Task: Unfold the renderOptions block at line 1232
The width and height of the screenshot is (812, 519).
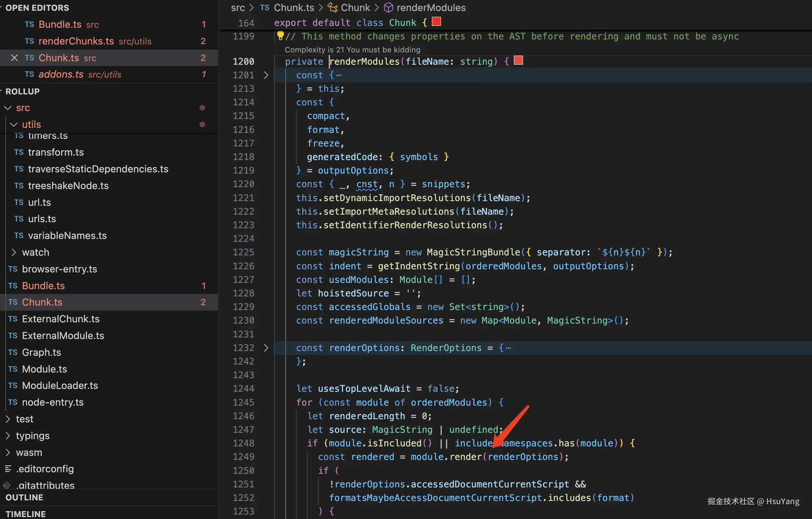Action: point(266,348)
